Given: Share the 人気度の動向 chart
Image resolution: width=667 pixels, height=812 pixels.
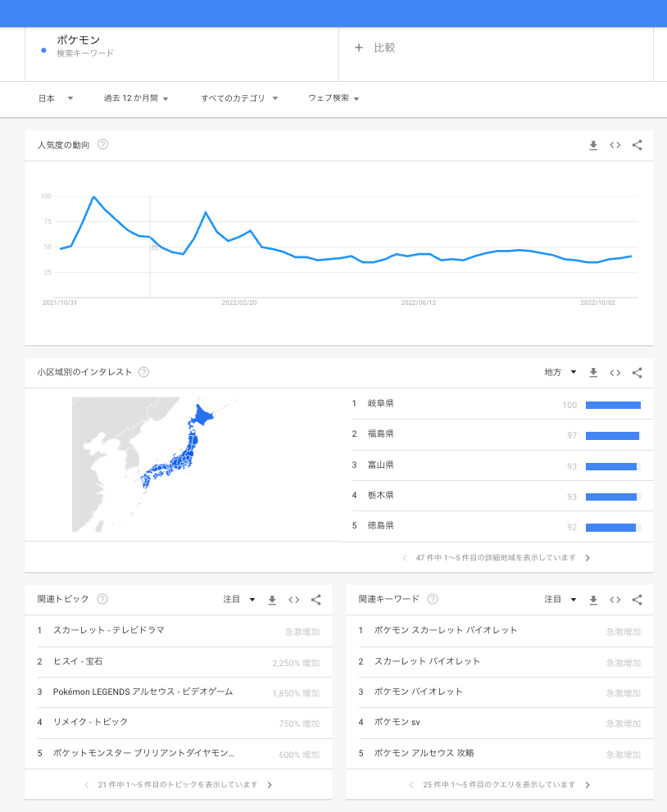Looking at the screenshot, I should (x=638, y=146).
